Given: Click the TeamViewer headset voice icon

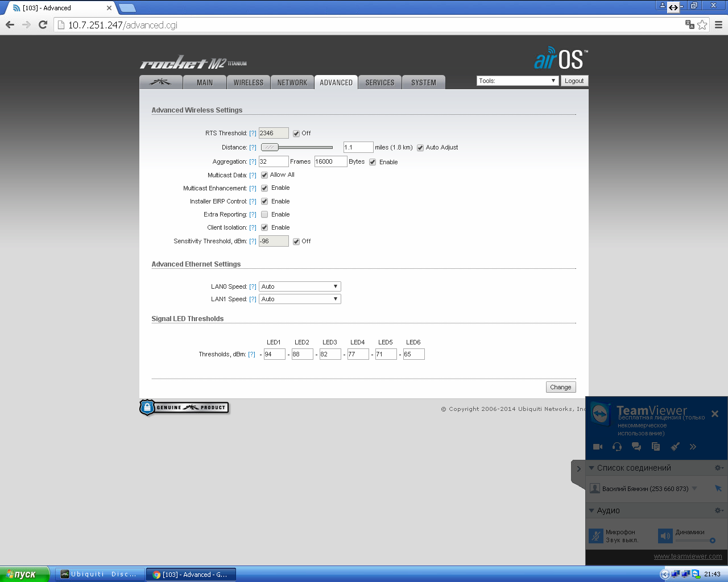Looking at the screenshot, I should [617, 447].
